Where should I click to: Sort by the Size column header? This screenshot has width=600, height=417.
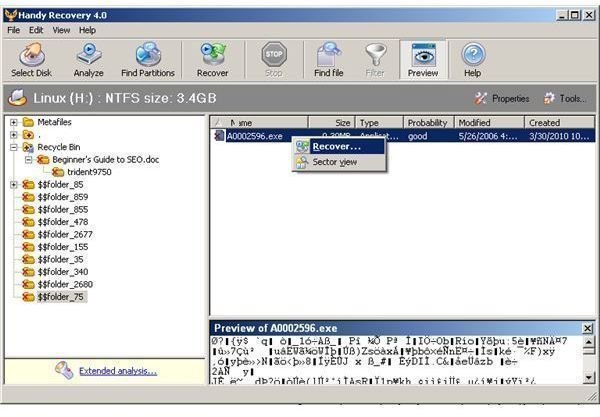[332, 123]
